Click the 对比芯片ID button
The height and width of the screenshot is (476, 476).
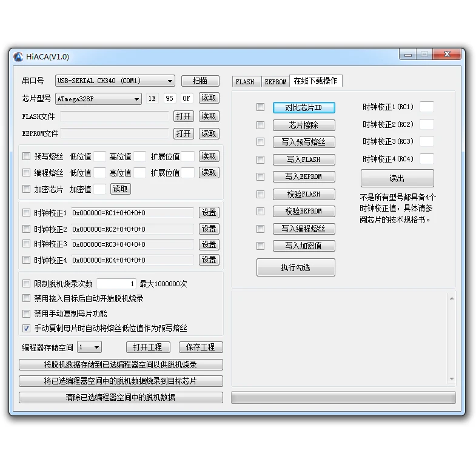(x=304, y=107)
